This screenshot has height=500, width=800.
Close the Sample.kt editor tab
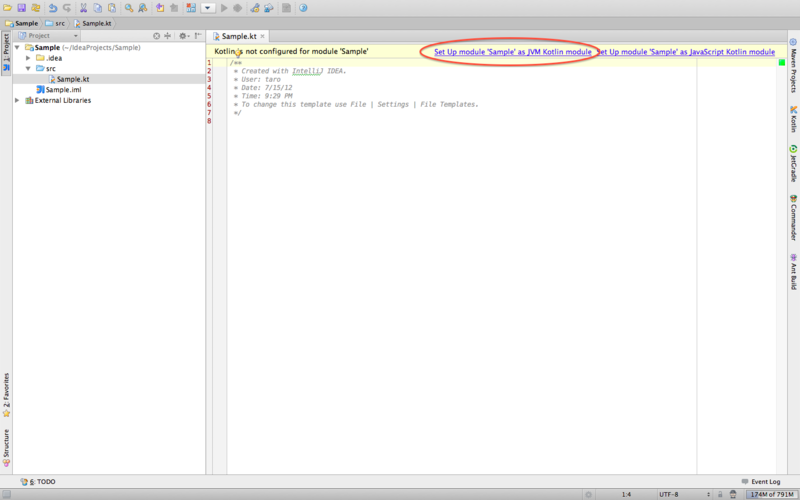coord(262,36)
